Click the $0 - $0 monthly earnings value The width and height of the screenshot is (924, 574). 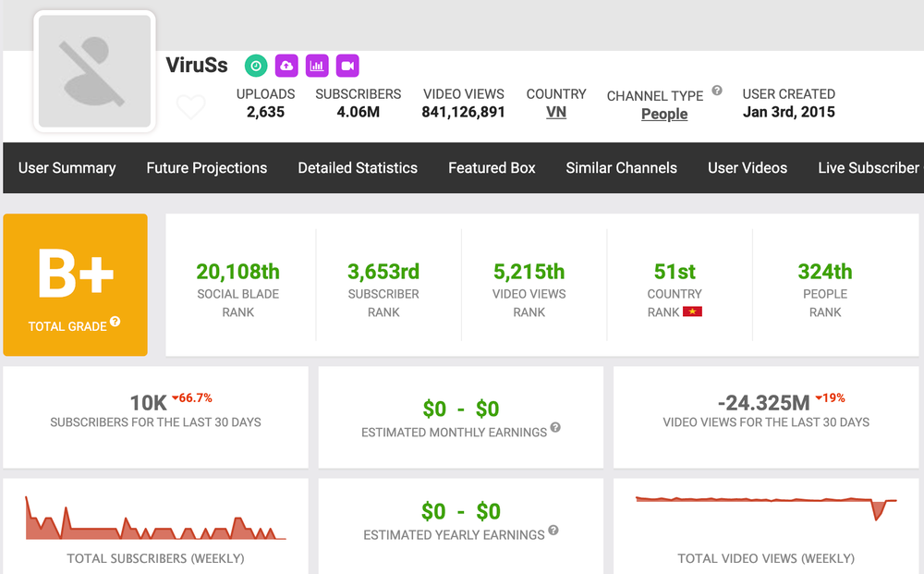[461, 409]
